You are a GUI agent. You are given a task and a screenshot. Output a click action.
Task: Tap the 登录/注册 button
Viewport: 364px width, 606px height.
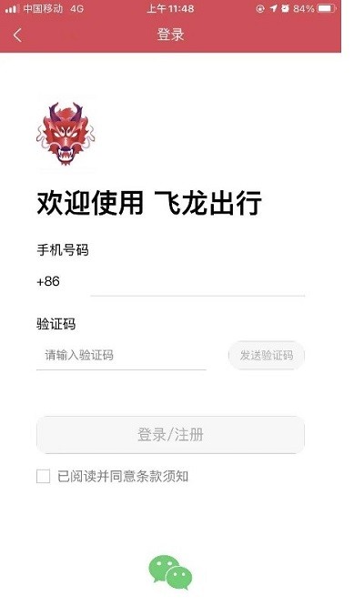click(170, 435)
